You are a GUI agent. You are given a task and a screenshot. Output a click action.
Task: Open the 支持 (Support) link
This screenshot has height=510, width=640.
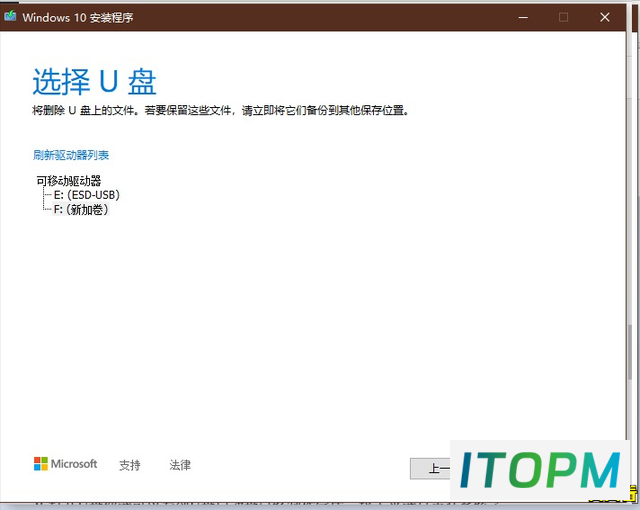click(x=130, y=465)
